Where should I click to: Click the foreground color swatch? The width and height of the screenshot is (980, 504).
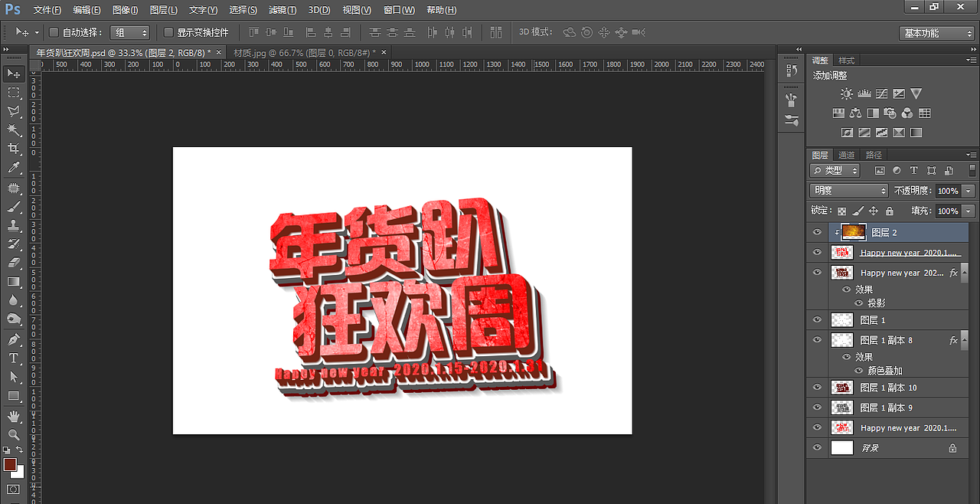coord(11,465)
